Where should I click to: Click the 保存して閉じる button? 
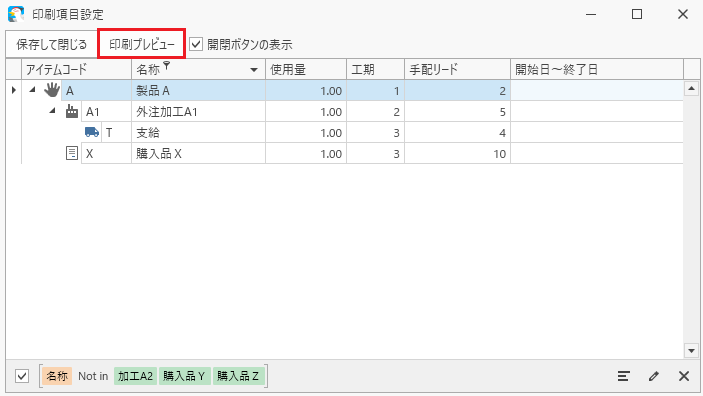point(52,44)
